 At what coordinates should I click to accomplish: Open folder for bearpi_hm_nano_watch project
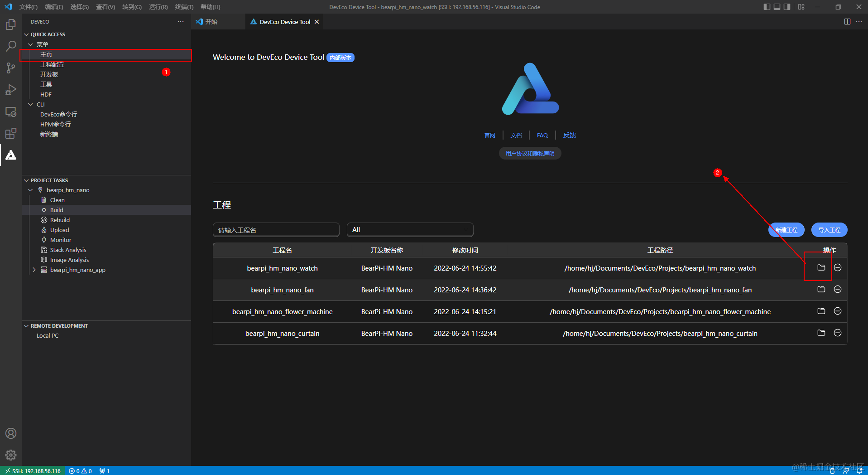[x=821, y=267]
